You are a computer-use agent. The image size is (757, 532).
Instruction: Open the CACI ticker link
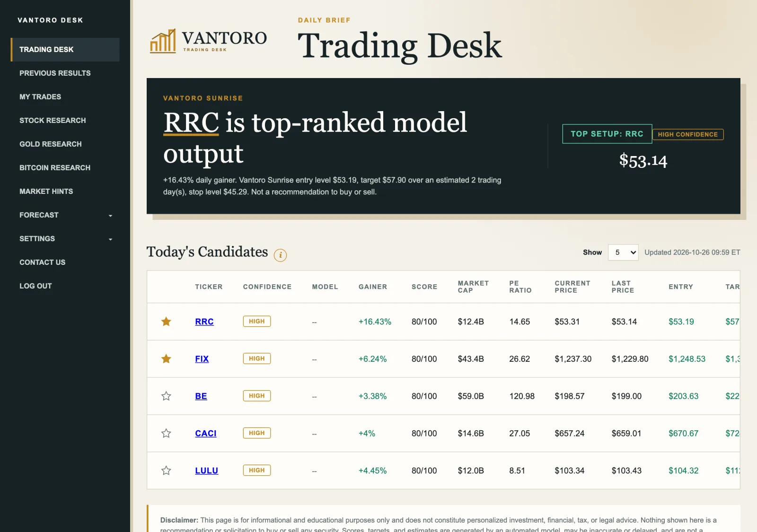[x=206, y=433]
